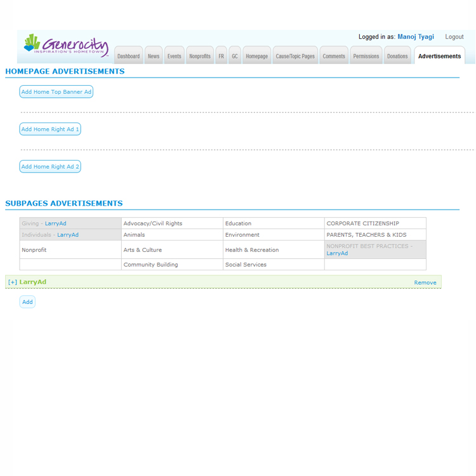
Task: Click the Giving label in table
Action: pyautogui.click(x=30, y=223)
